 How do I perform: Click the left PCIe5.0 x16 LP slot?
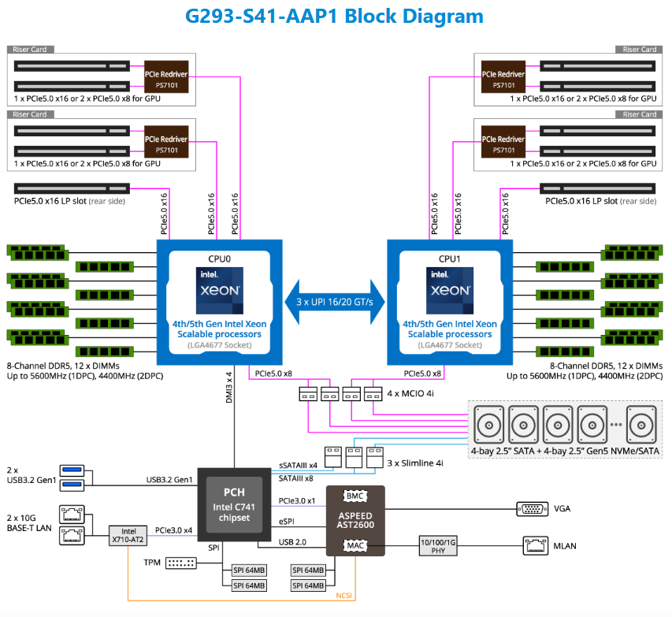tap(70, 188)
